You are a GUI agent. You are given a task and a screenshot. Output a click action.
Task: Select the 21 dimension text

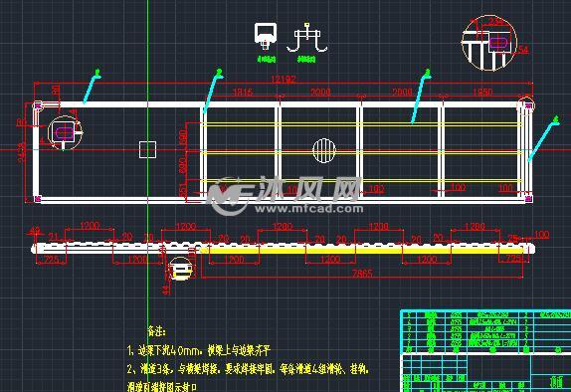pyautogui.click(x=54, y=237)
